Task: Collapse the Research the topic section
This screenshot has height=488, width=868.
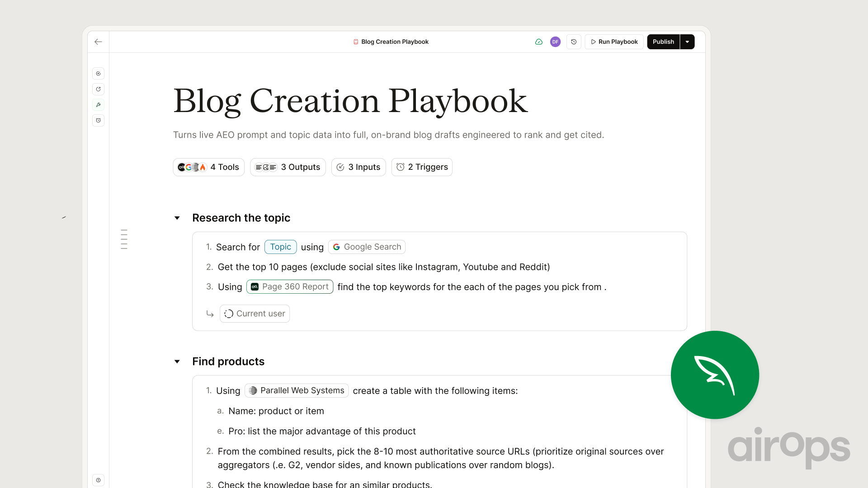Action: [177, 218]
